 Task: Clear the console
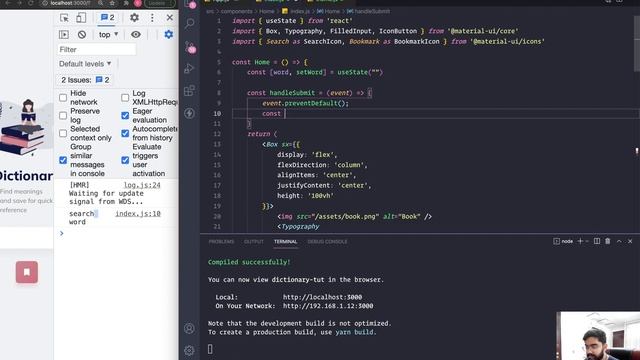82,35
